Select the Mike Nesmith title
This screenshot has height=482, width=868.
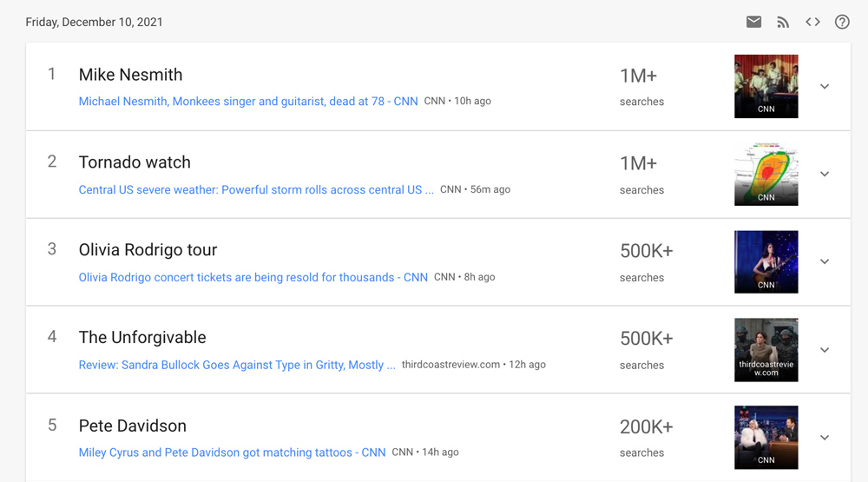[x=131, y=75]
